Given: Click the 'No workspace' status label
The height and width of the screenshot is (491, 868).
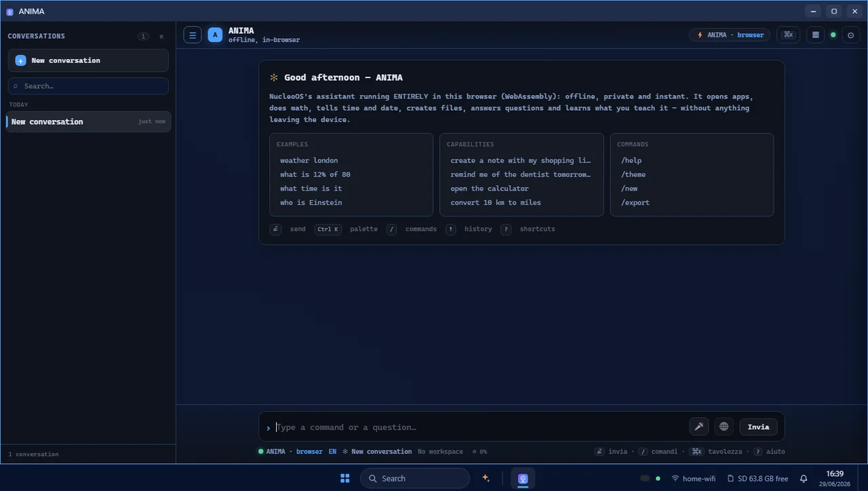Looking at the screenshot, I should click(x=440, y=452).
